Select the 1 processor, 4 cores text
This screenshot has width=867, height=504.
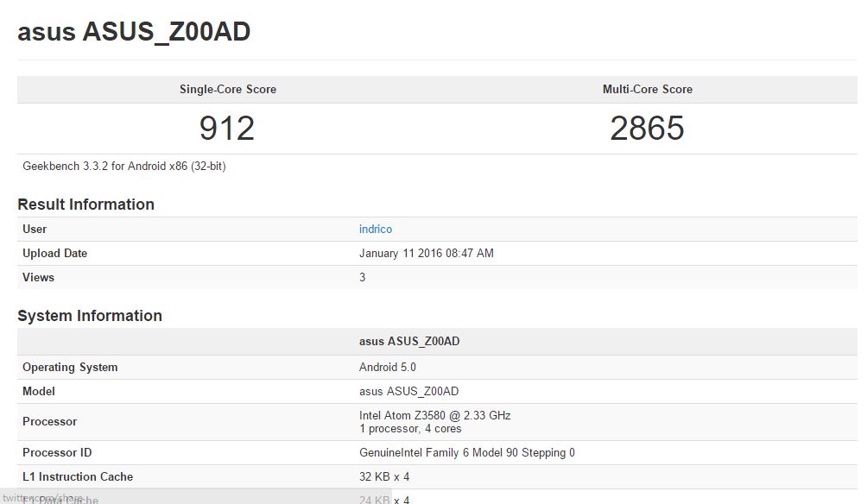pos(409,429)
